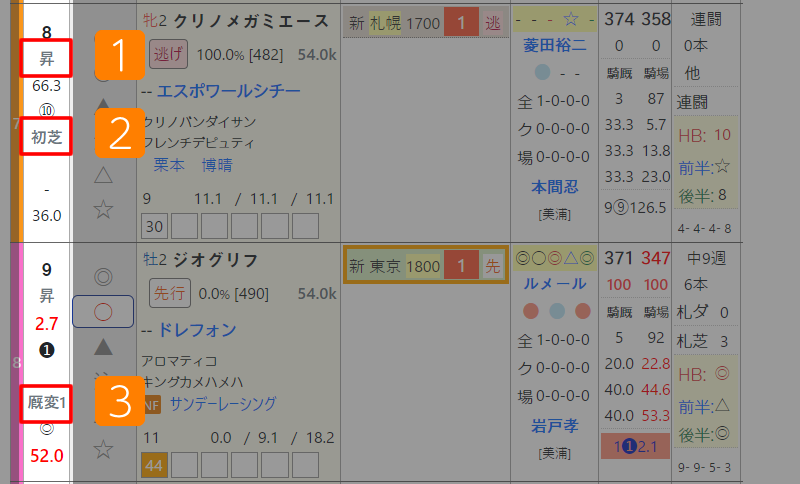Select the ☆ mark for クリノメガミエース
Viewport: 800px width, 484px height.
tap(102, 209)
